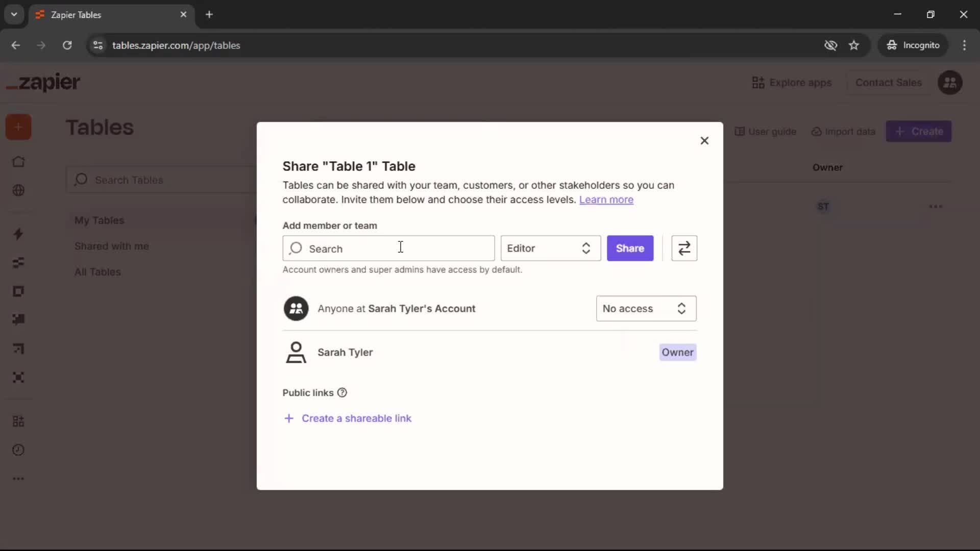Open the User guide link
This screenshot has height=551, width=980.
point(766,132)
